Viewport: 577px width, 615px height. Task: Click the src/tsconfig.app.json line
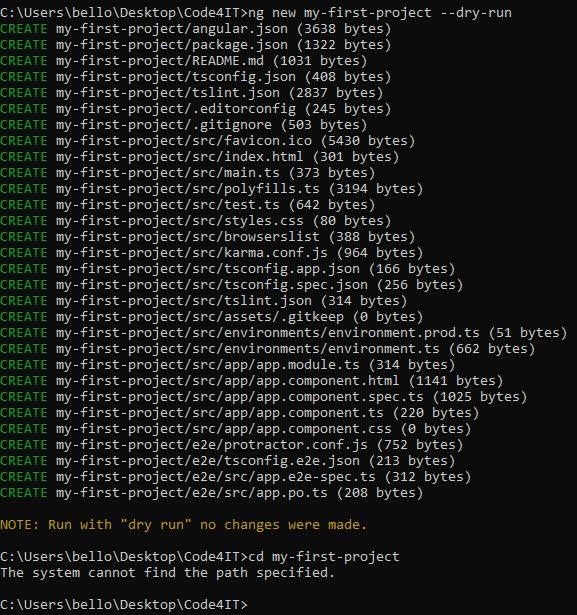(228, 269)
